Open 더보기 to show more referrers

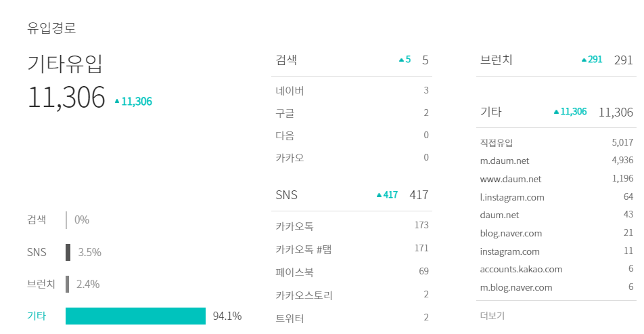[492, 316]
